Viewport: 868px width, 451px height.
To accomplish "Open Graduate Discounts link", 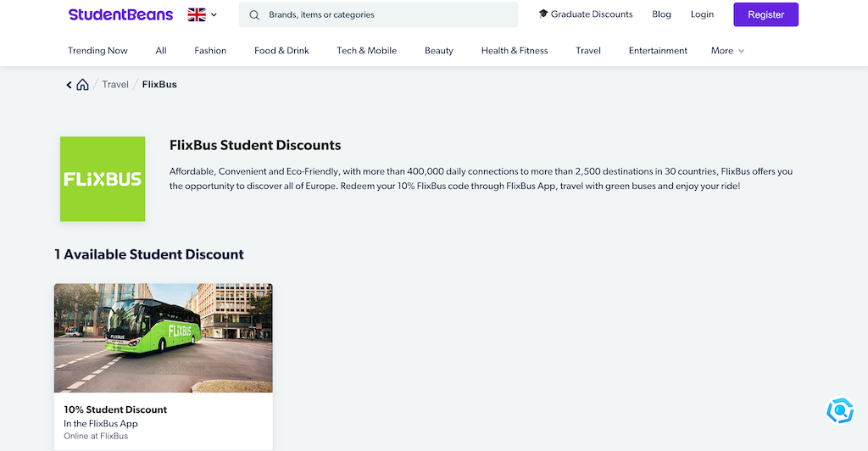I will point(586,14).
